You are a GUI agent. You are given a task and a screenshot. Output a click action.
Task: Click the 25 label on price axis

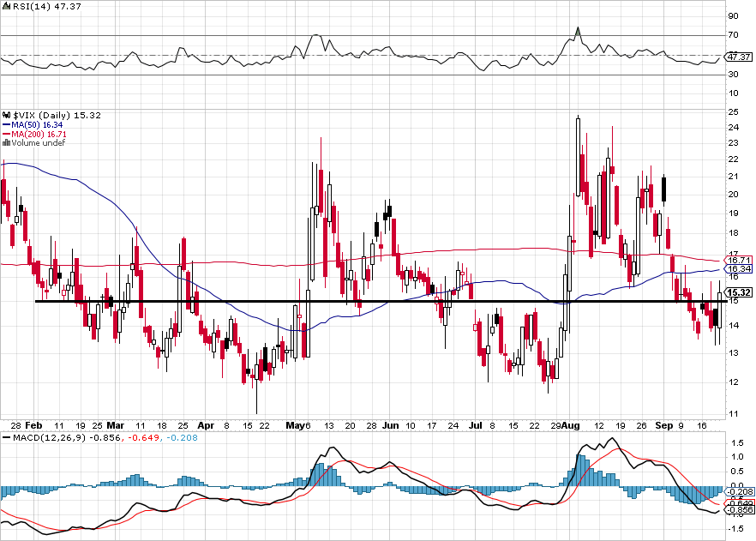click(734, 112)
